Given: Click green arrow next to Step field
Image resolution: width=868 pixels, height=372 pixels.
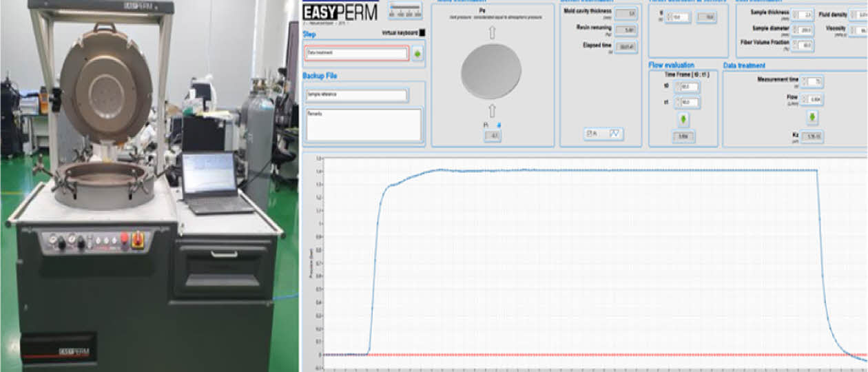Looking at the screenshot, I should 417,54.
